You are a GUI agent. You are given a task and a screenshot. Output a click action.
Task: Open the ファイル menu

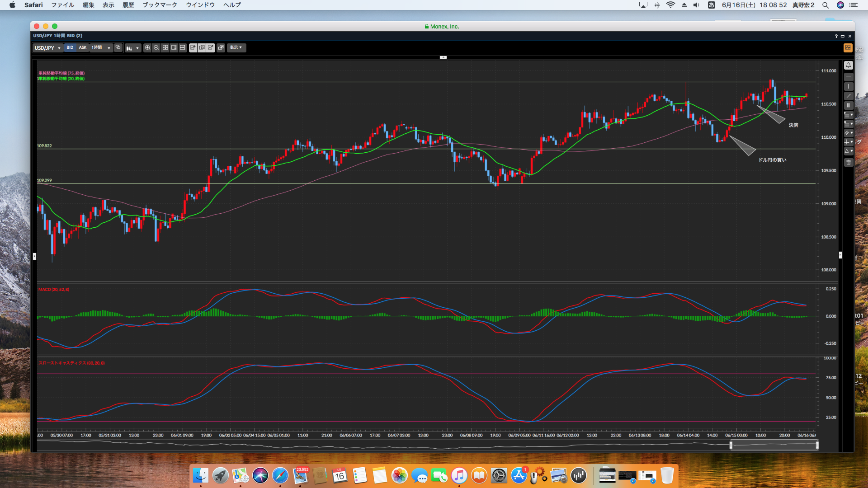[x=63, y=5]
